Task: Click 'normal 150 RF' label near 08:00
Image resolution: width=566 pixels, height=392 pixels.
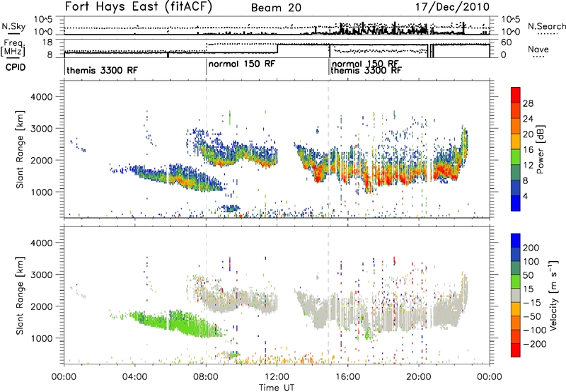Action: (x=242, y=64)
